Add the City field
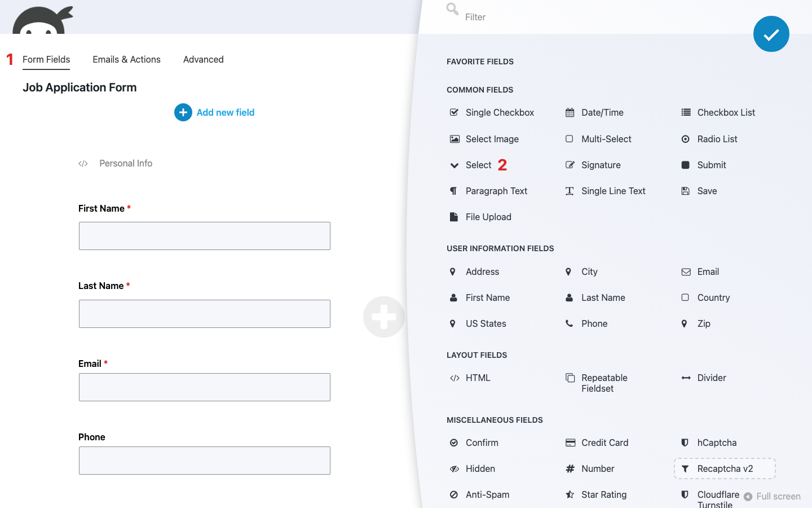Viewport: 812px width, 508px height. click(x=581, y=271)
